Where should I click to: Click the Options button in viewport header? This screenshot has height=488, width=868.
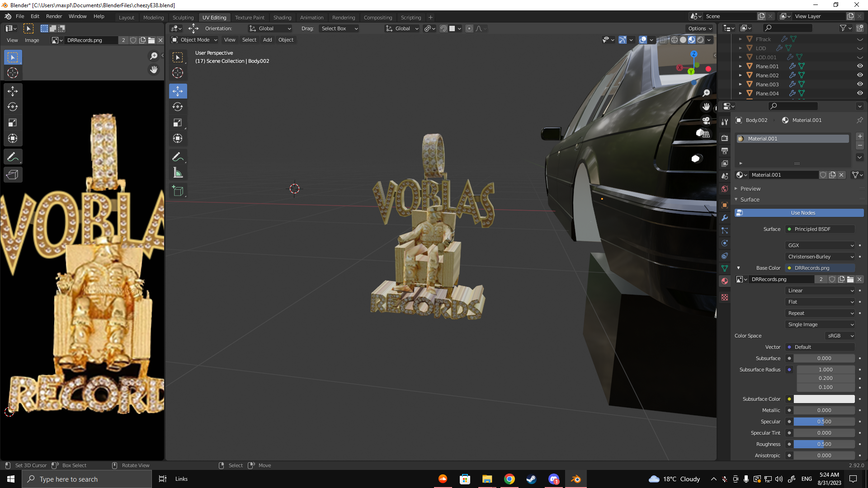coord(699,28)
